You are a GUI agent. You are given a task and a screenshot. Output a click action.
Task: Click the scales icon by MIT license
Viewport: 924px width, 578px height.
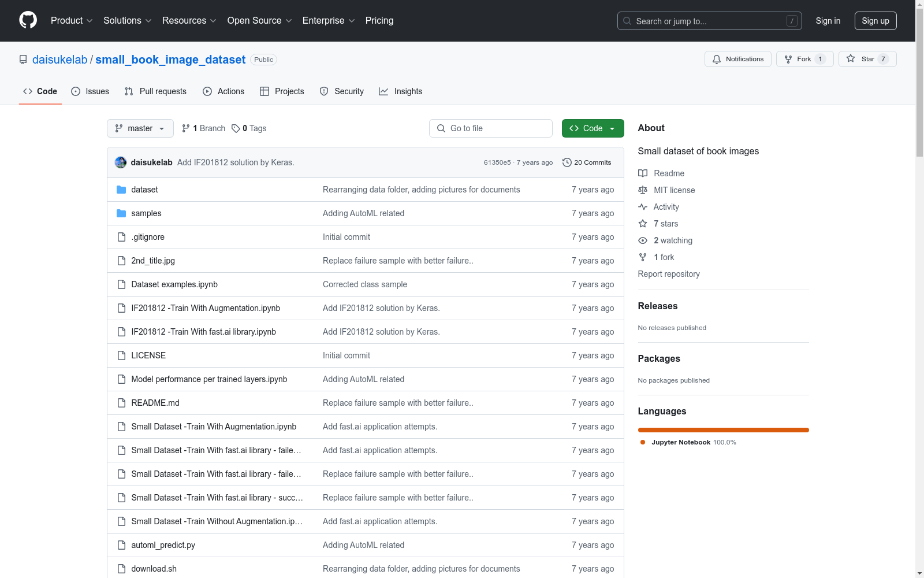click(x=643, y=190)
